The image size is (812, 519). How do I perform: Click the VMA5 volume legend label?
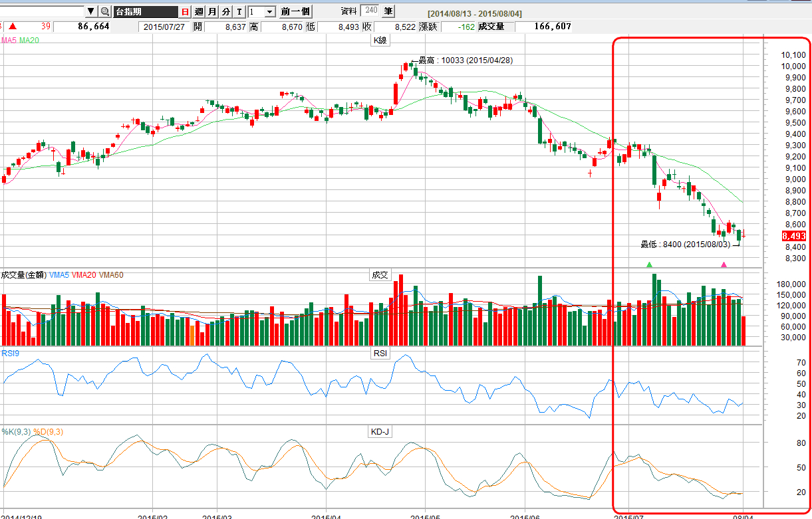pyautogui.click(x=59, y=275)
